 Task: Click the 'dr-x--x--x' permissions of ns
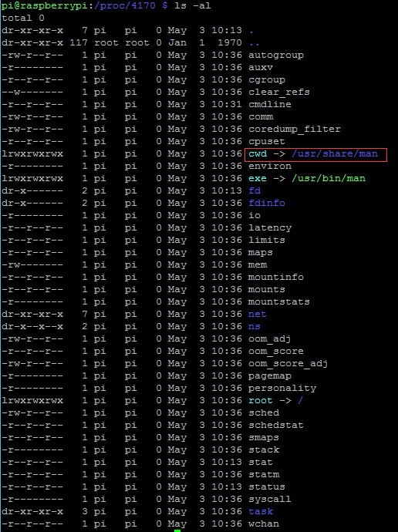click(x=32, y=326)
